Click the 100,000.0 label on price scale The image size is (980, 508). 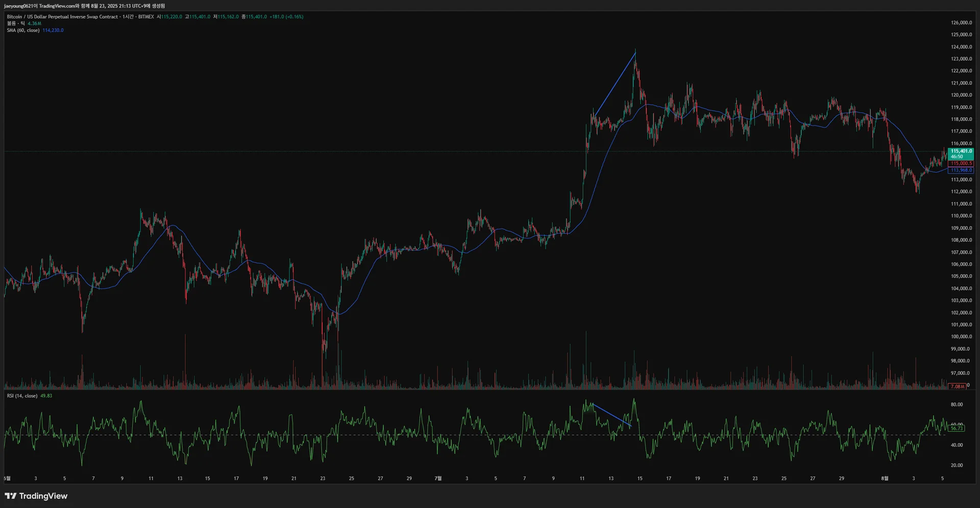961,336
